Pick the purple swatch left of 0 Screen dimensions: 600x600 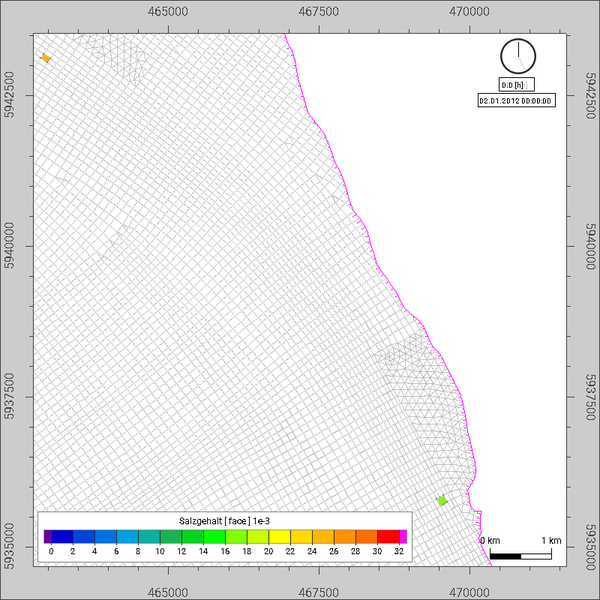(x=47, y=537)
